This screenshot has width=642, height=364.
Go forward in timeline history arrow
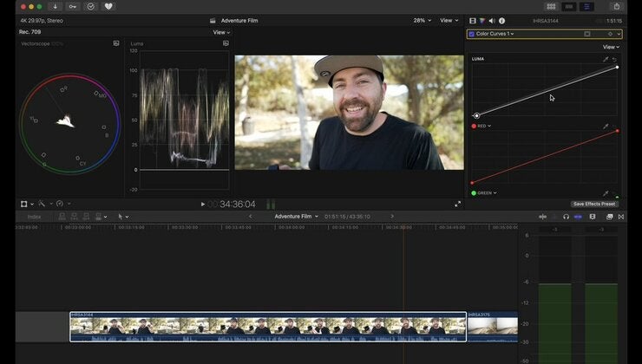click(392, 217)
